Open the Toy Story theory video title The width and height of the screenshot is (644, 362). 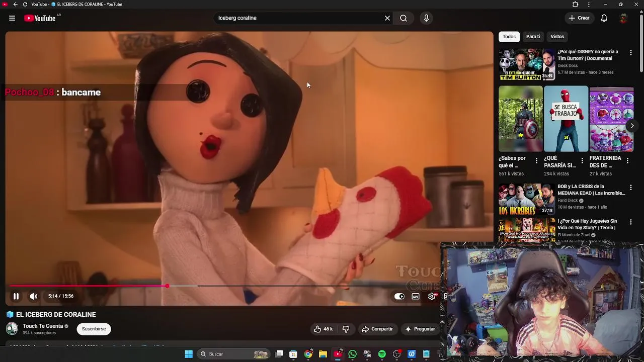[x=587, y=224]
